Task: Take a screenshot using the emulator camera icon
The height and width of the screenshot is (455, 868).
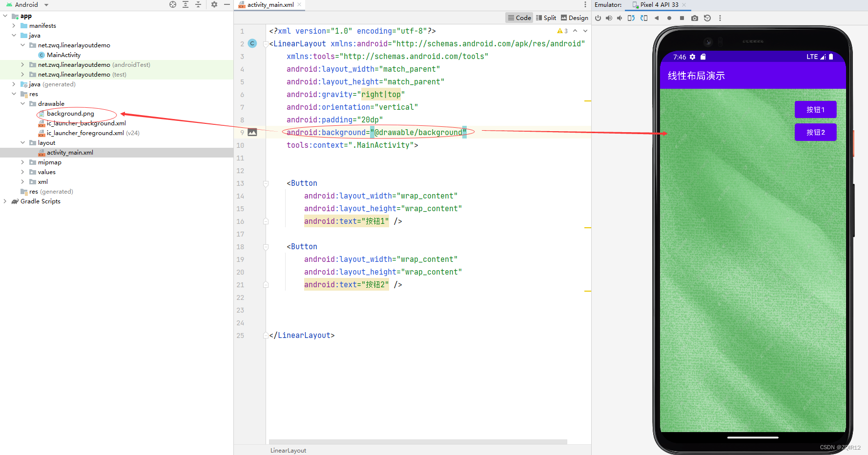Action: (x=695, y=18)
